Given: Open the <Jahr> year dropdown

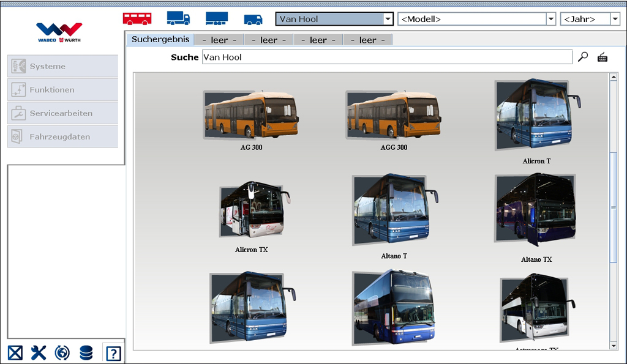Looking at the screenshot, I should (615, 19).
